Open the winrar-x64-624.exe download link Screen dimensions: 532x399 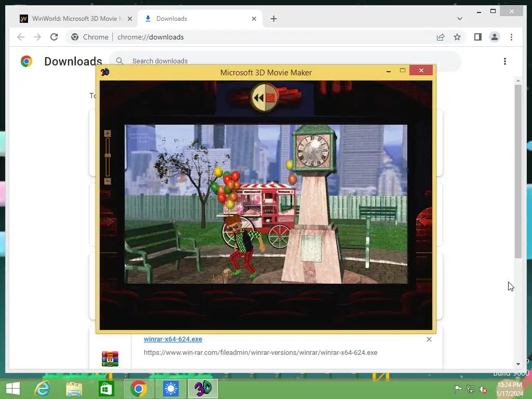(x=173, y=339)
